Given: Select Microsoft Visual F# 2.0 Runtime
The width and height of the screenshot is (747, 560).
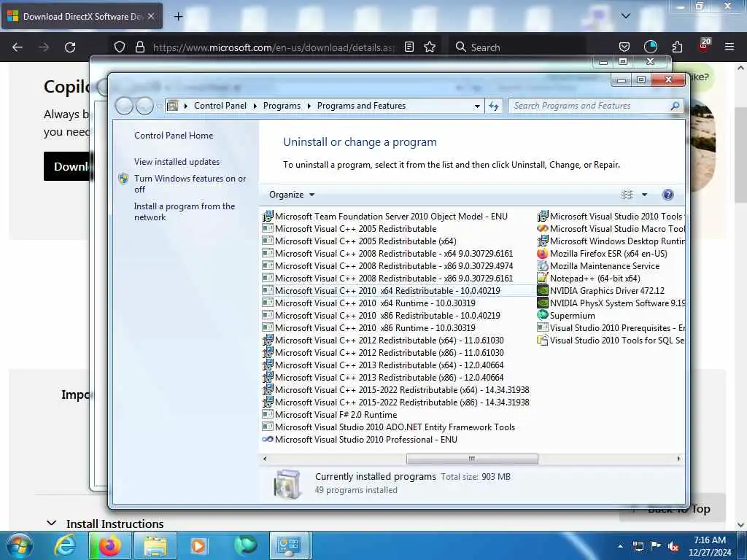Looking at the screenshot, I should (330, 414).
